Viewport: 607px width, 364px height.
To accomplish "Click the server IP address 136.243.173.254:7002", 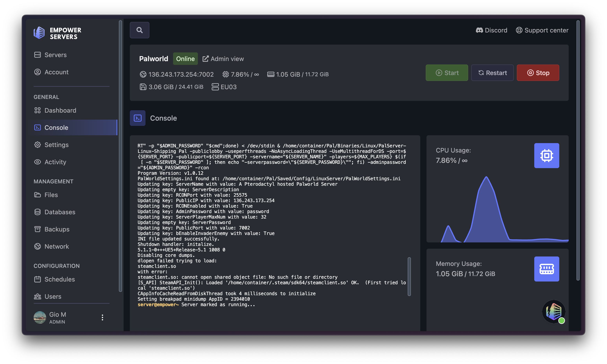I will 177,74.
